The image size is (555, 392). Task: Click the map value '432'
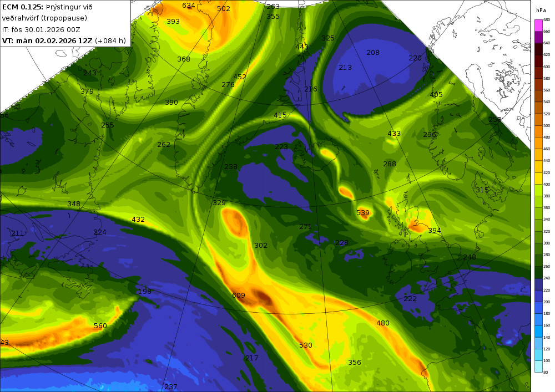pyautogui.click(x=138, y=220)
